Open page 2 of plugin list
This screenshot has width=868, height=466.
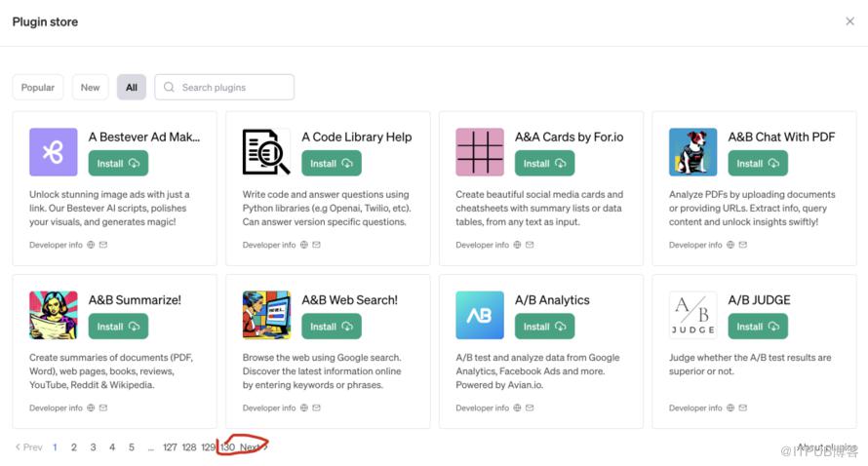74,447
